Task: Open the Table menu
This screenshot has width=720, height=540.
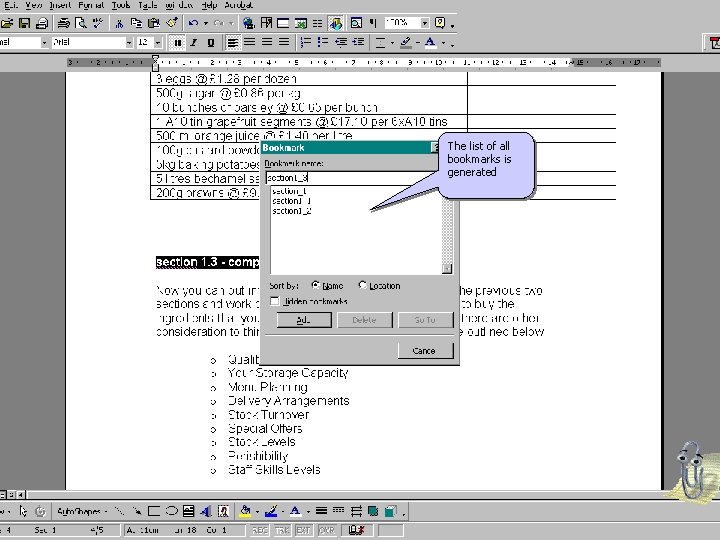Action: 147,5
